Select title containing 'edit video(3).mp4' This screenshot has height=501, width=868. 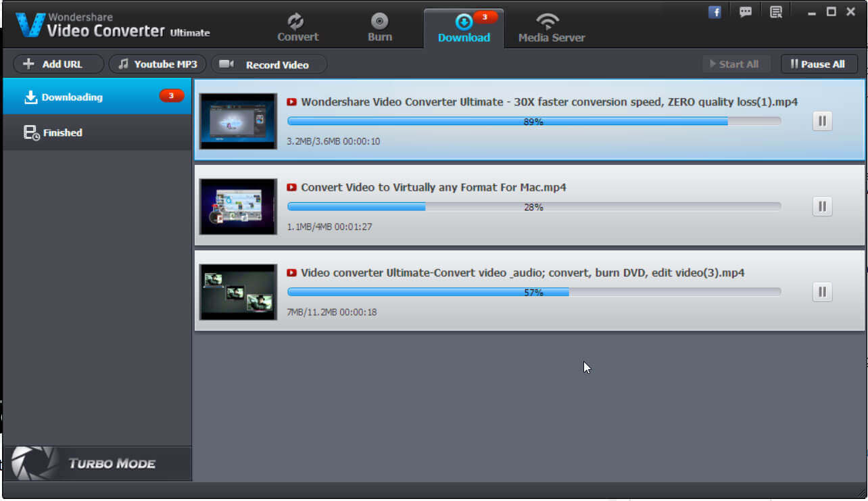point(523,273)
